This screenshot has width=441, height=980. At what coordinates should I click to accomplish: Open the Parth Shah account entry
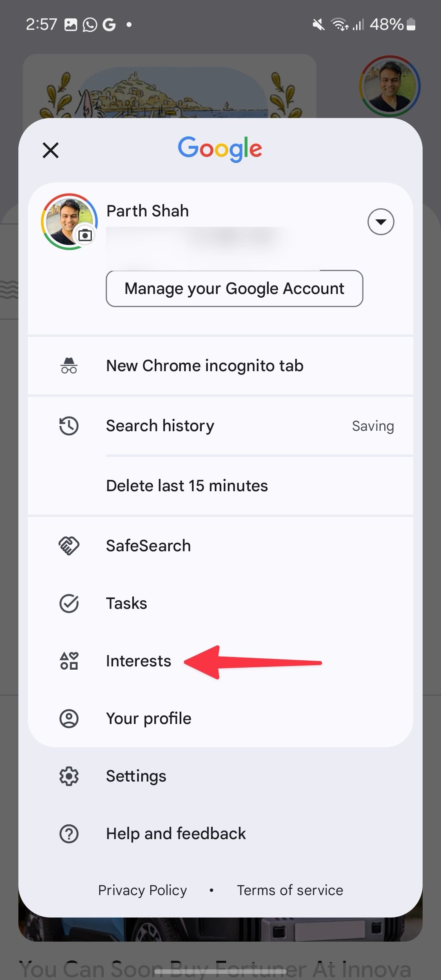147,211
